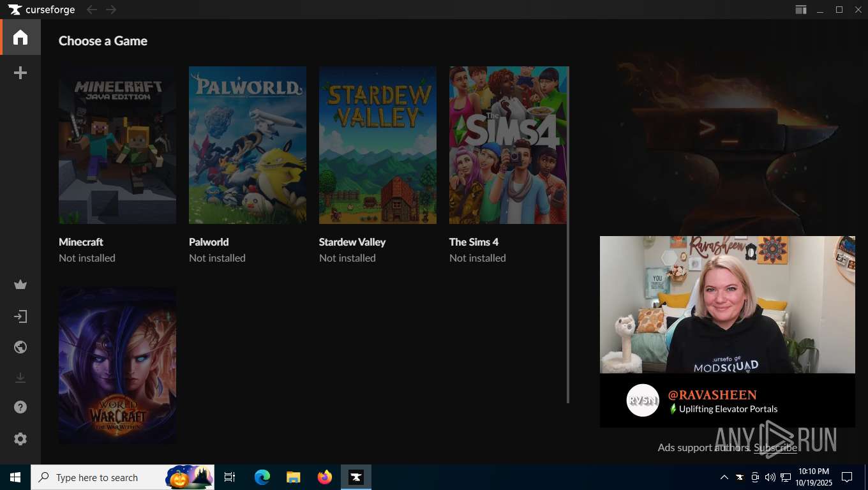Show hidden system tray icons
The height and width of the screenshot is (490, 868).
pos(724,477)
